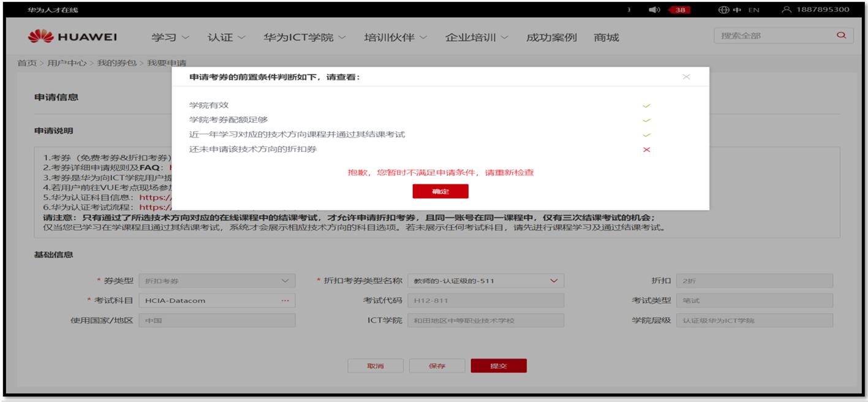Expand the 培训伙伴 menu
Viewport: 868px width, 402px height.
pyautogui.click(x=395, y=37)
